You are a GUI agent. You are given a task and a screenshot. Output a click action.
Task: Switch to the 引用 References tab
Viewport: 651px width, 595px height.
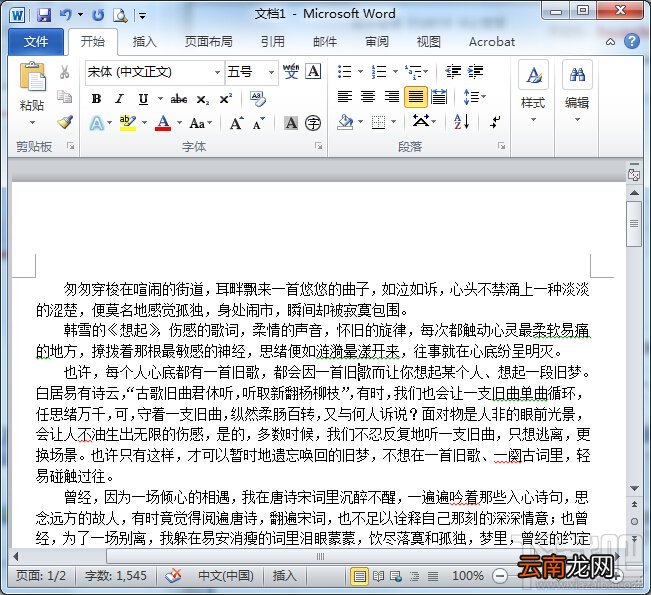(x=273, y=42)
